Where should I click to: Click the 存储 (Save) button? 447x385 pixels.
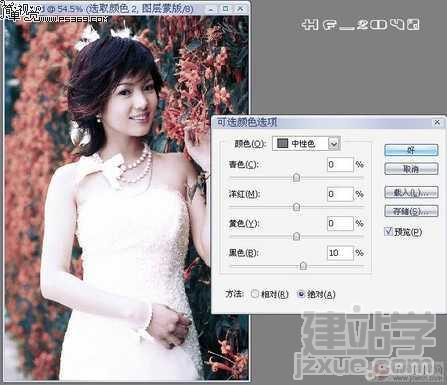pos(411,211)
